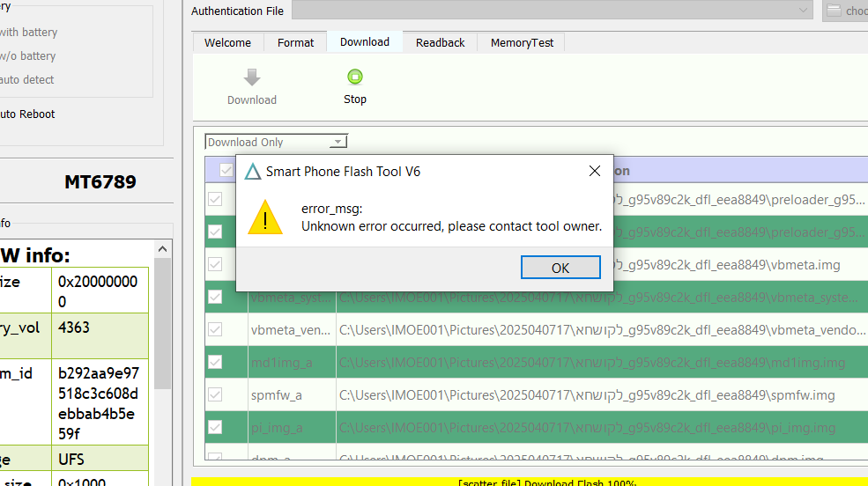Toggle checkbox for vbmeta_syst row
This screenshot has height=486, width=868.
click(x=215, y=297)
